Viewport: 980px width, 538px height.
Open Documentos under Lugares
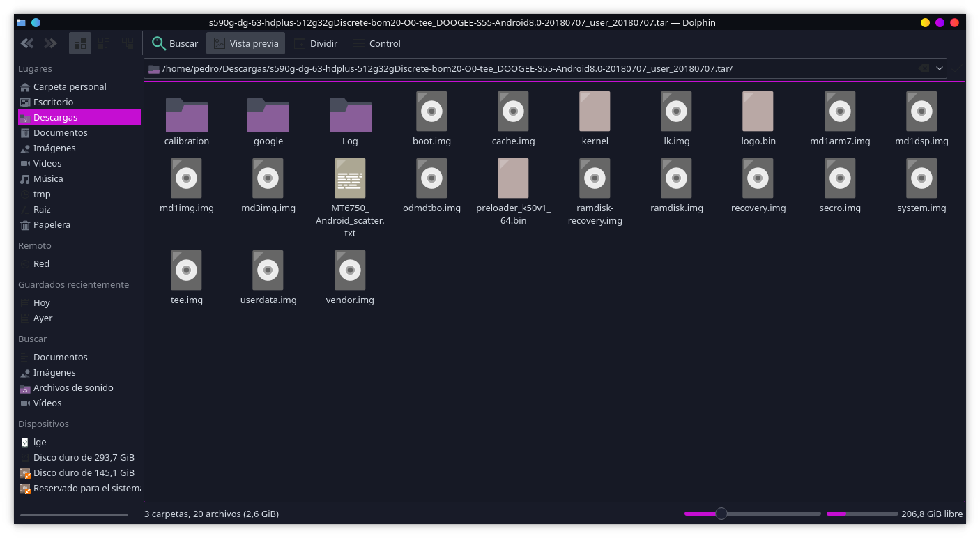point(79,133)
